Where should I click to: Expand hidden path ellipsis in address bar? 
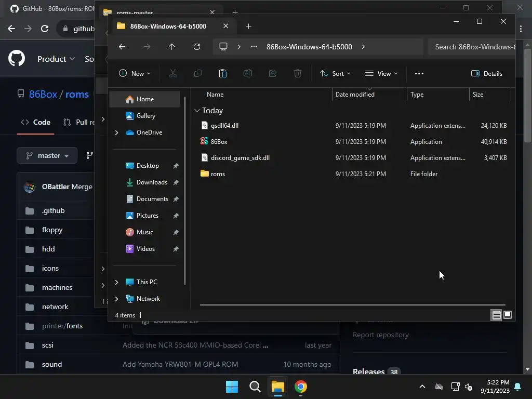tap(254, 46)
